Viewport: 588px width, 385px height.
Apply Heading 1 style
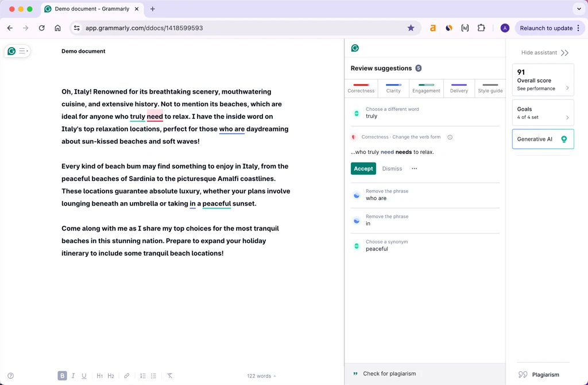(x=100, y=376)
